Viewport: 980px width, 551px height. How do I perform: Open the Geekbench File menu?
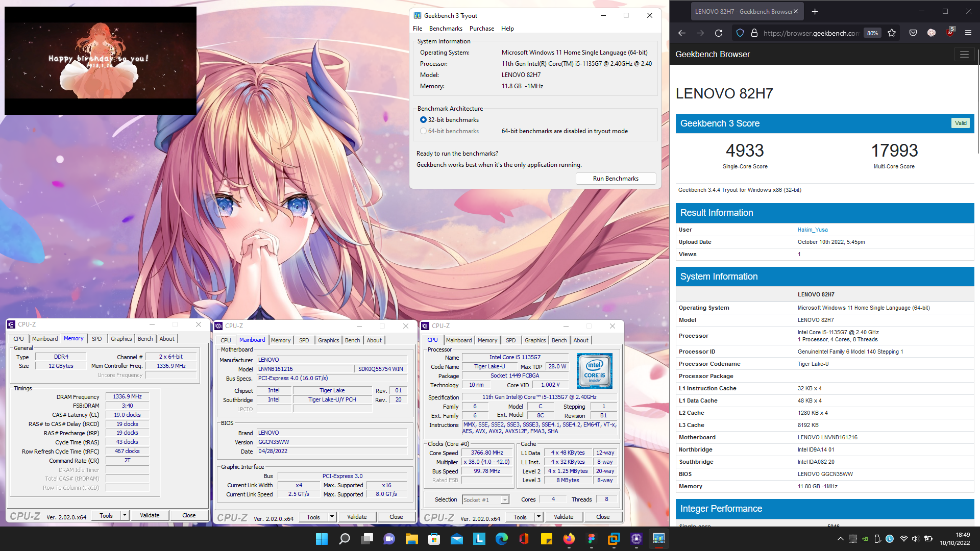[418, 29]
